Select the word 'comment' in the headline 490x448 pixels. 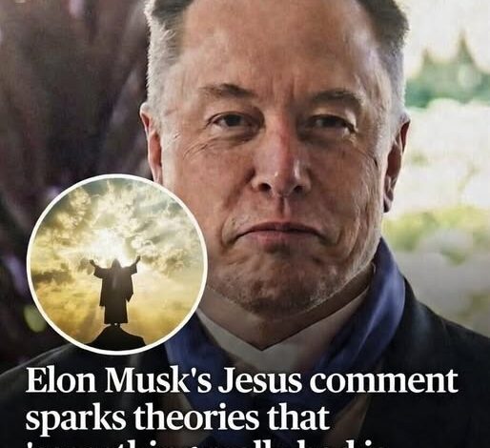point(384,381)
